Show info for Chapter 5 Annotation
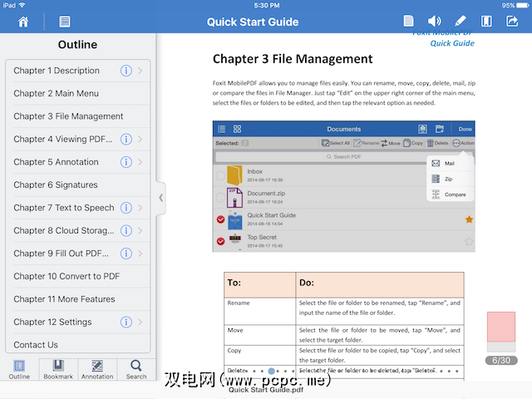Image resolution: width=532 pixels, height=399 pixels. point(126,162)
